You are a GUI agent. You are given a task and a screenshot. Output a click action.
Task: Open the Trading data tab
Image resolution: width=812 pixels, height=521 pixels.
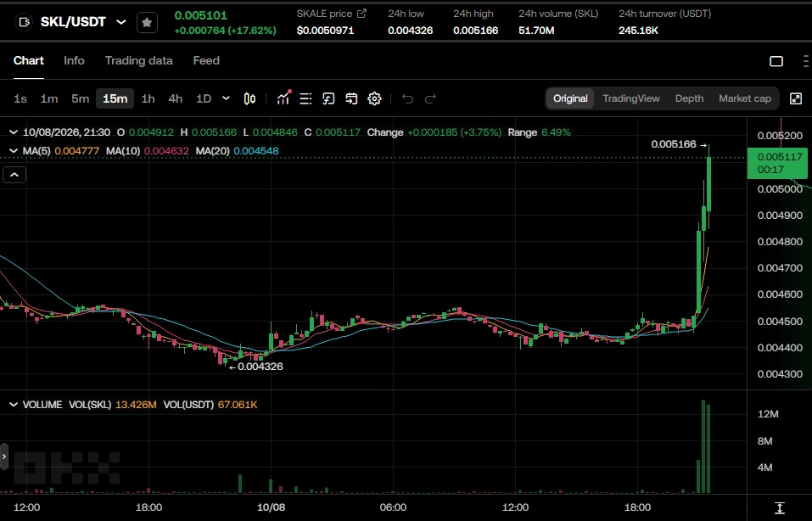pyautogui.click(x=139, y=60)
